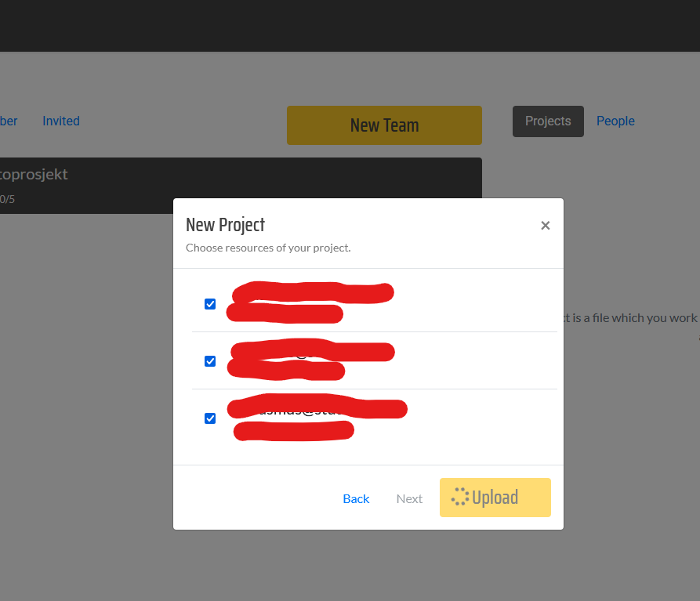Select the second redacted resource entry

pyautogui.click(x=310, y=360)
